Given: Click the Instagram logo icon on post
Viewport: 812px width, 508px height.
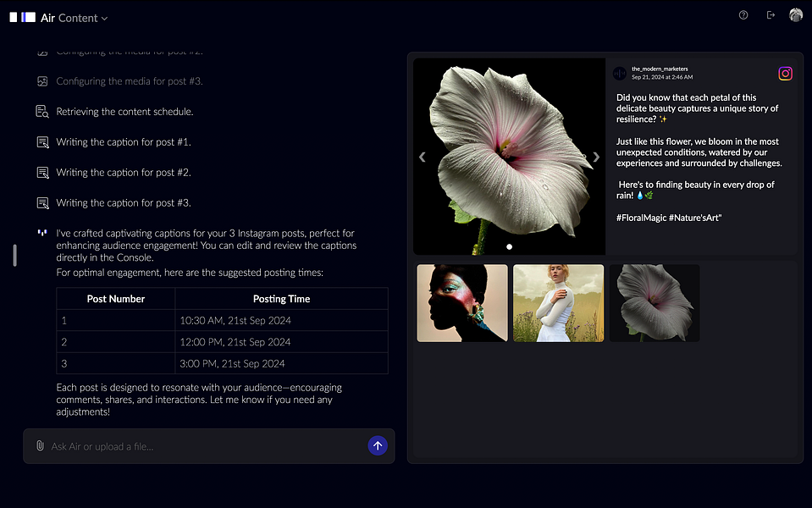Looking at the screenshot, I should pos(785,74).
